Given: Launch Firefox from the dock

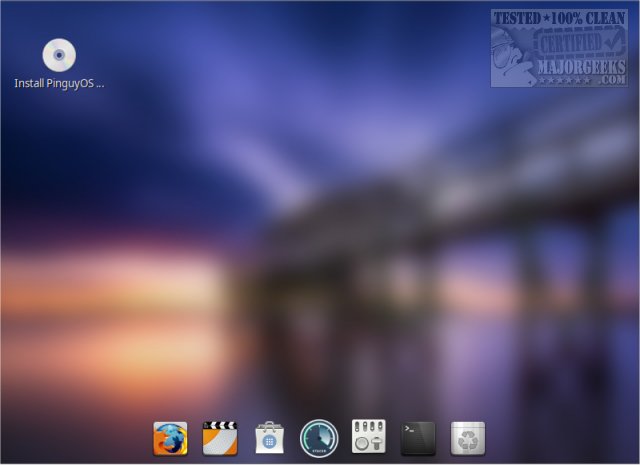Looking at the screenshot, I should pyautogui.click(x=170, y=438).
